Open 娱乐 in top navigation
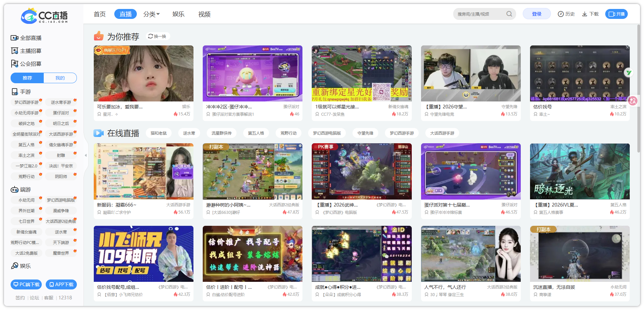Viewport: 644px width, 310px height. coord(178,14)
